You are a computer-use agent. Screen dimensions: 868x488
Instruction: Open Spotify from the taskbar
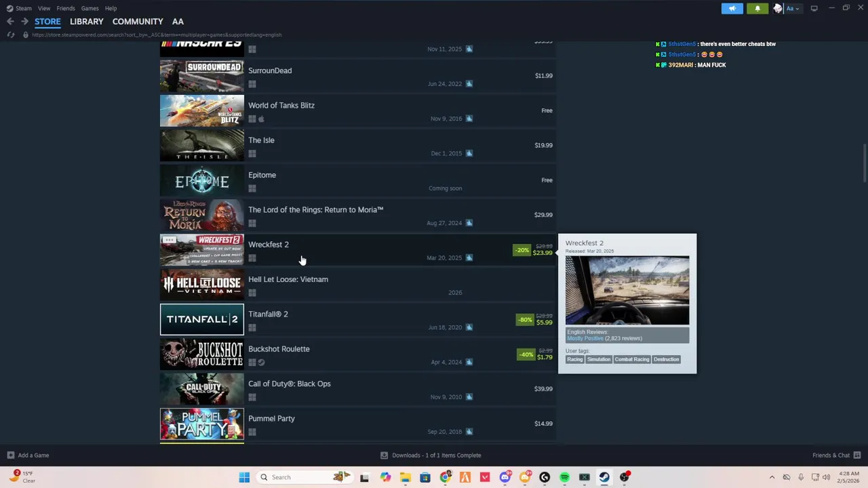pyautogui.click(x=564, y=477)
